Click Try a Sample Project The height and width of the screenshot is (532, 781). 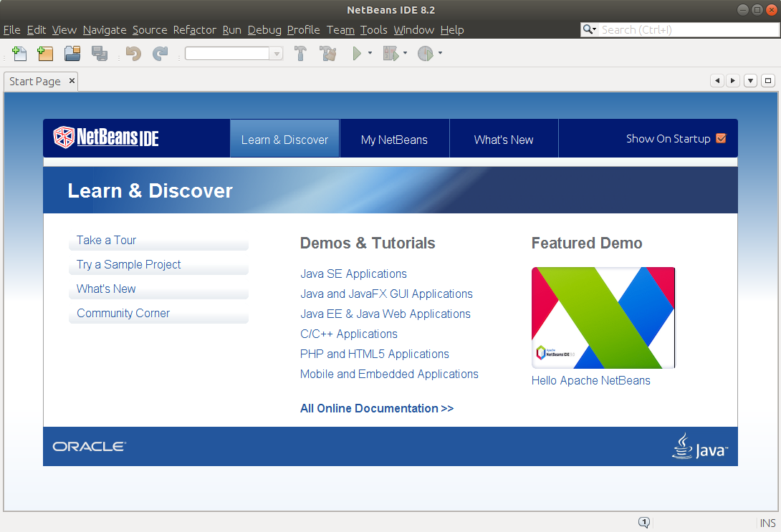[x=128, y=265]
